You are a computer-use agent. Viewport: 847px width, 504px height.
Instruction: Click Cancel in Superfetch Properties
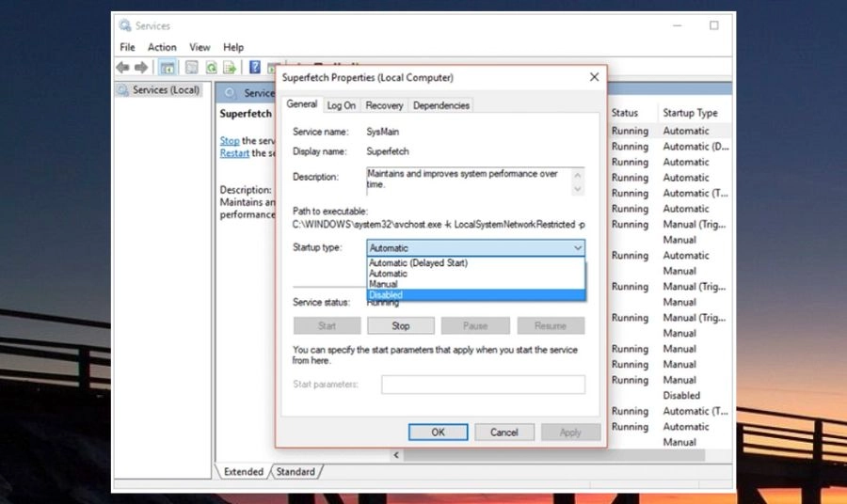(x=504, y=433)
